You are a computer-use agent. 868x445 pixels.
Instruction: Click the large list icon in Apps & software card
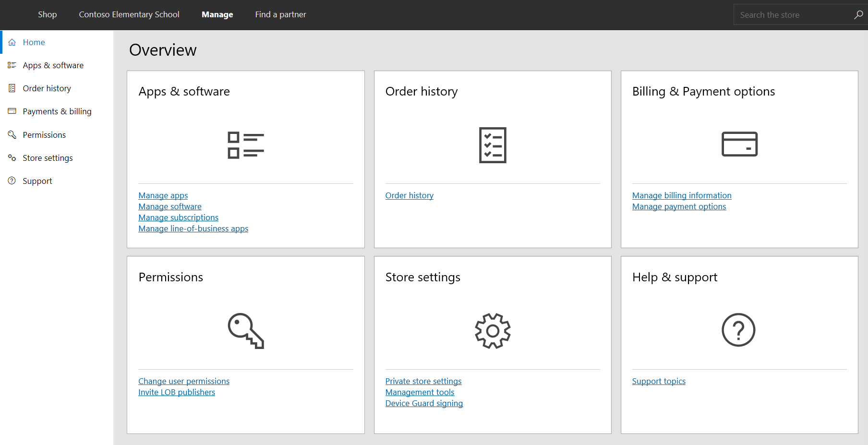pyautogui.click(x=246, y=145)
